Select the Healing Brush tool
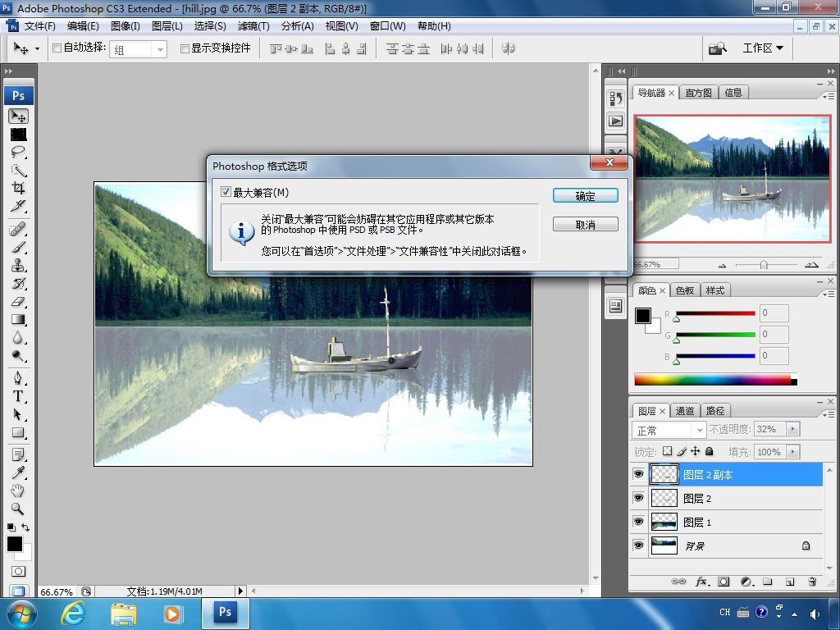Screen dimensions: 840x630 [19, 230]
